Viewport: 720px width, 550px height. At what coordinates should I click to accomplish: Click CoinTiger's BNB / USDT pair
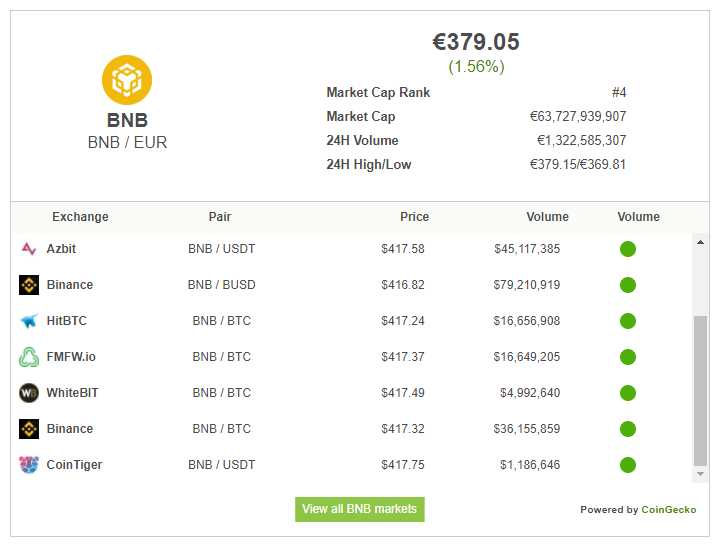(221, 465)
